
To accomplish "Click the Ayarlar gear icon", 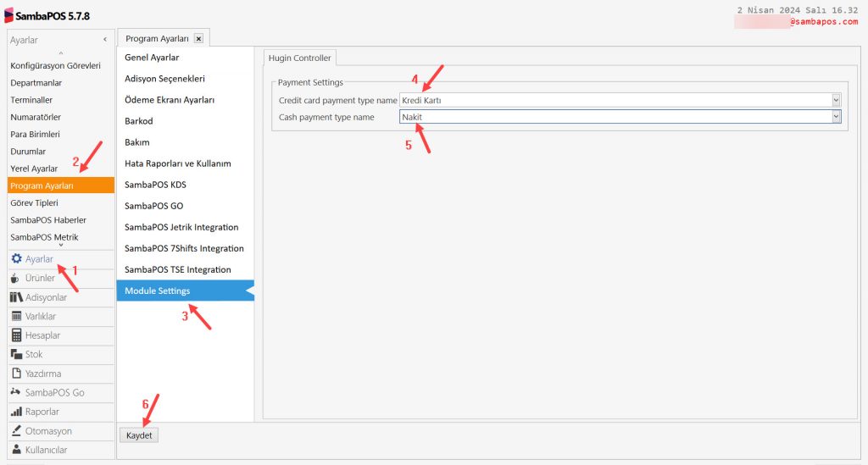I will click(17, 259).
